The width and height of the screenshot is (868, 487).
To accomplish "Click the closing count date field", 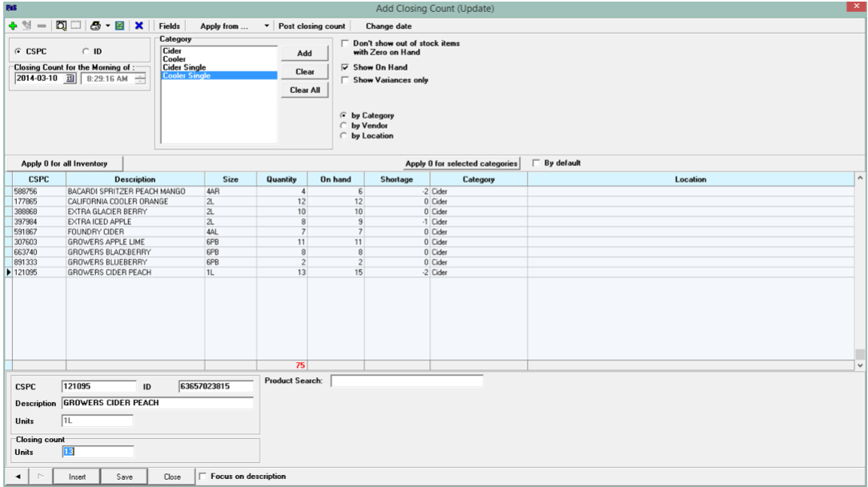I will click(39, 78).
